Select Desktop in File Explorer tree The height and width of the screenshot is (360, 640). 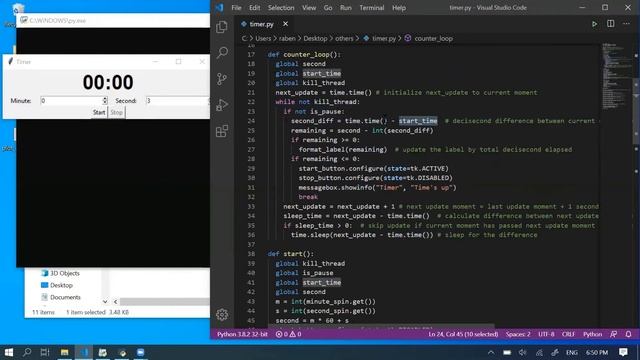[57, 285]
